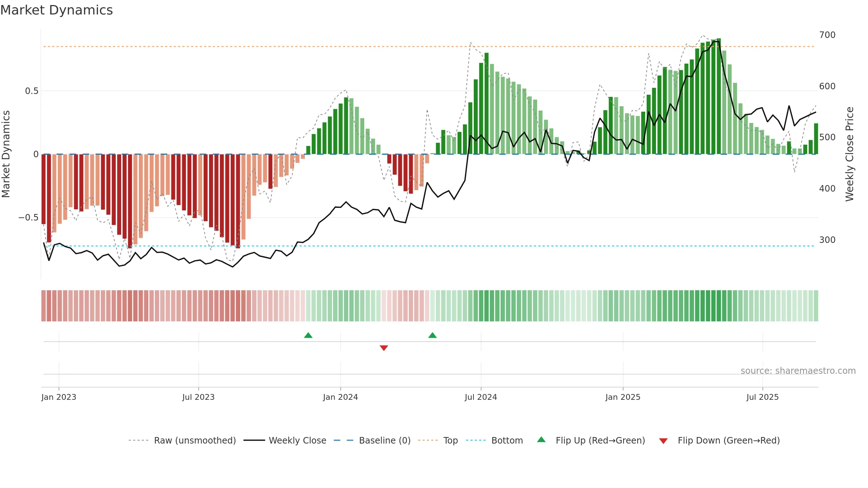Toggle the Weekly Close legend entry
The width and height of the screenshot is (868, 488).
(x=285, y=440)
